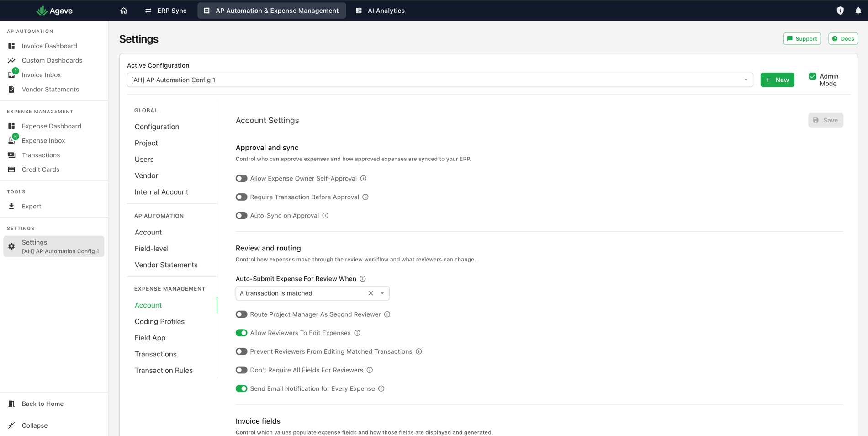Screen dimensions: 868x436
Task: Click the home icon in top navigation
Action: pyautogui.click(x=124, y=11)
